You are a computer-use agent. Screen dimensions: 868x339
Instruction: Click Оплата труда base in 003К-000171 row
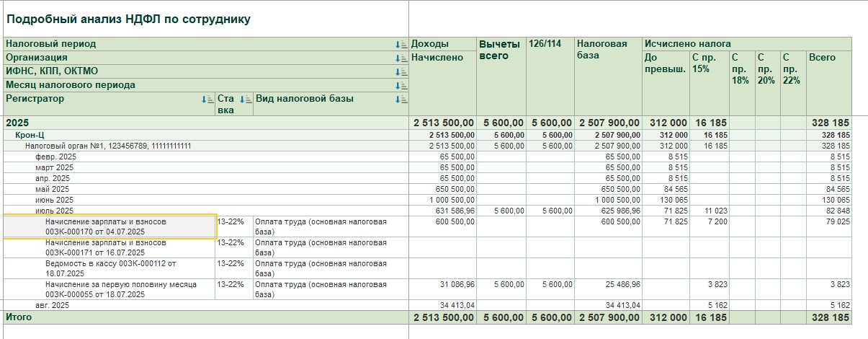click(321, 248)
